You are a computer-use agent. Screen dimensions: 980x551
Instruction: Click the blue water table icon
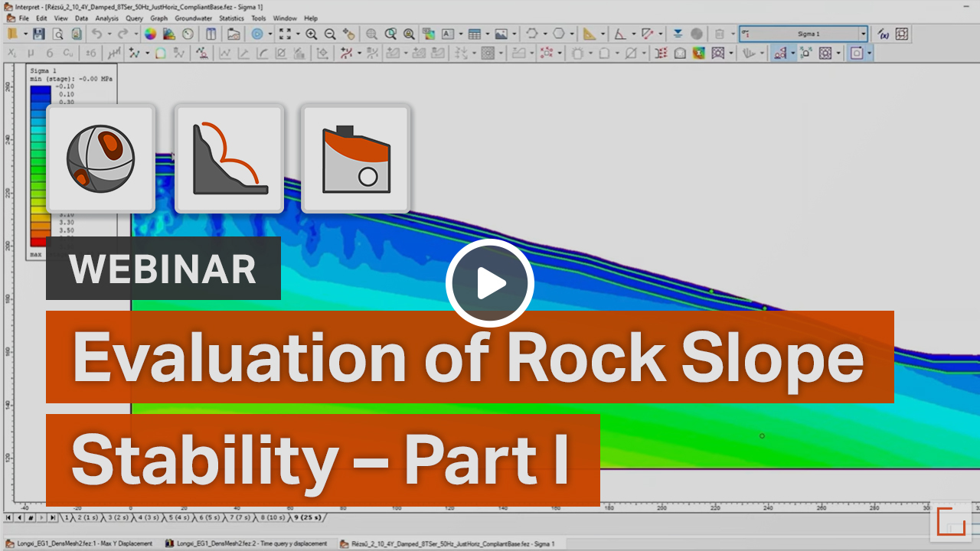pyautogui.click(x=678, y=34)
